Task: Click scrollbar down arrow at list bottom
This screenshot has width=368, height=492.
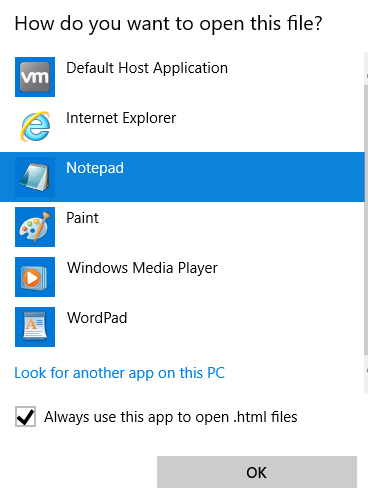Action: point(366,370)
